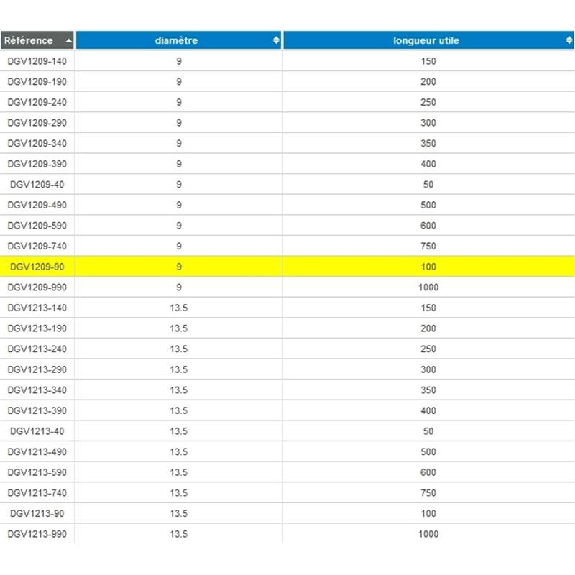
Task: Select reference DGV1209-140
Action: click(x=37, y=61)
